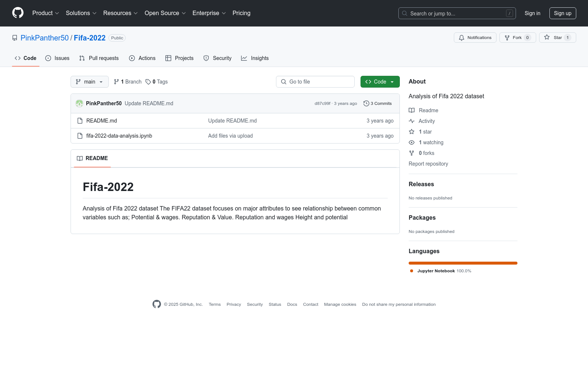Select the Projects tab
Screen dimensions: 588x368
pos(179,58)
